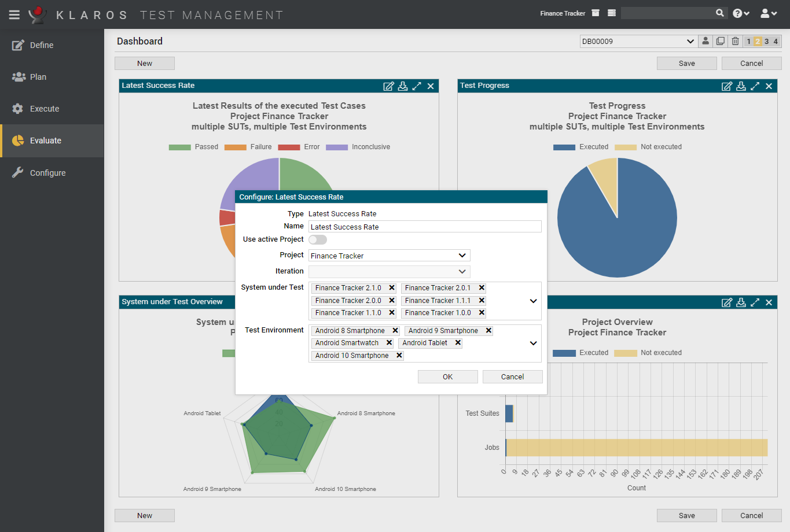This screenshot has height=532, width=790.
Task: Open the help menu icon
Action: point(740,13)
